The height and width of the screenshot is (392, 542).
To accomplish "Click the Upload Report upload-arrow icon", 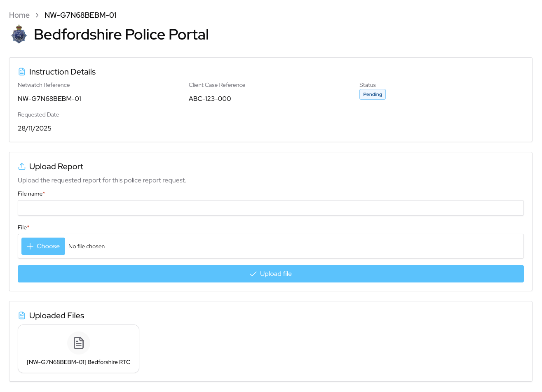I will [x=22, y=166].
